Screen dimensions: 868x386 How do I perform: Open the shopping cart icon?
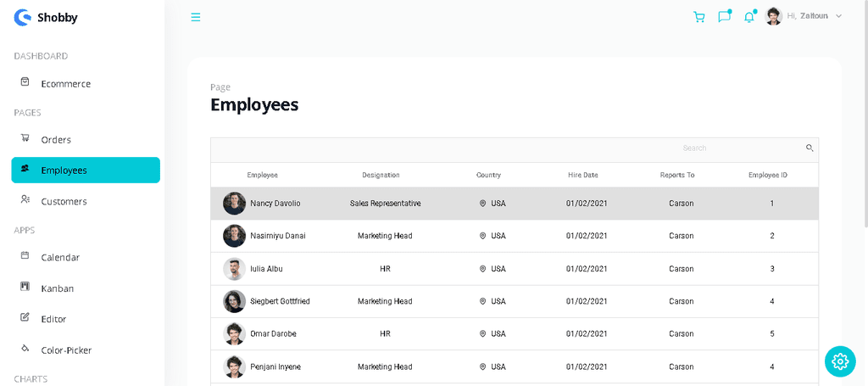(x=699, y=17)
